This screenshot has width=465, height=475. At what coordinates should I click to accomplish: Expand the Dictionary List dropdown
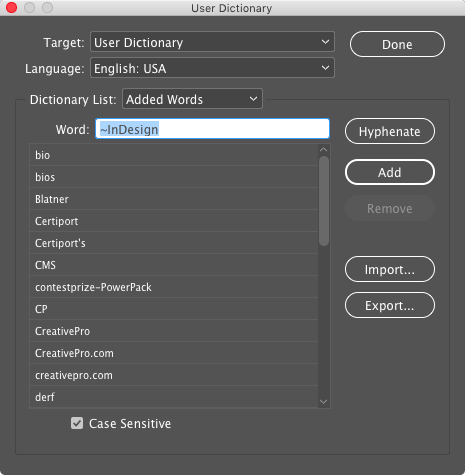[x=192, y=99]
